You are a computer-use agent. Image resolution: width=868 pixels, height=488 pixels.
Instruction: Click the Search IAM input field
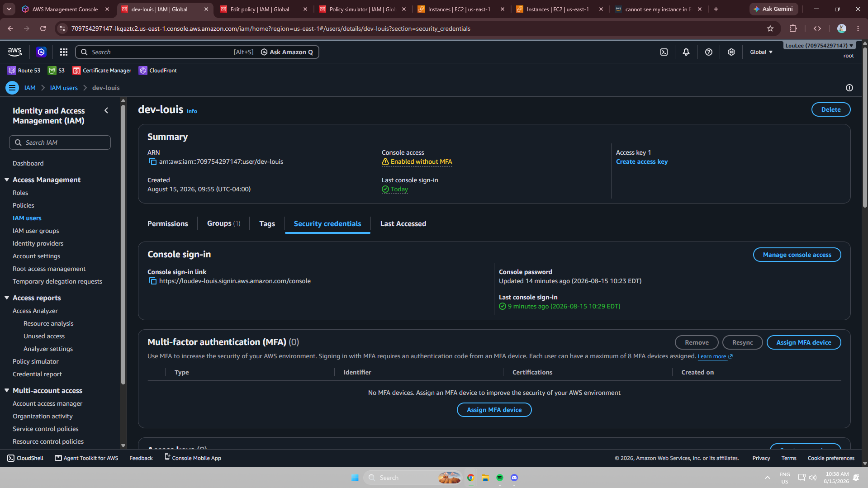coord(60,142)
